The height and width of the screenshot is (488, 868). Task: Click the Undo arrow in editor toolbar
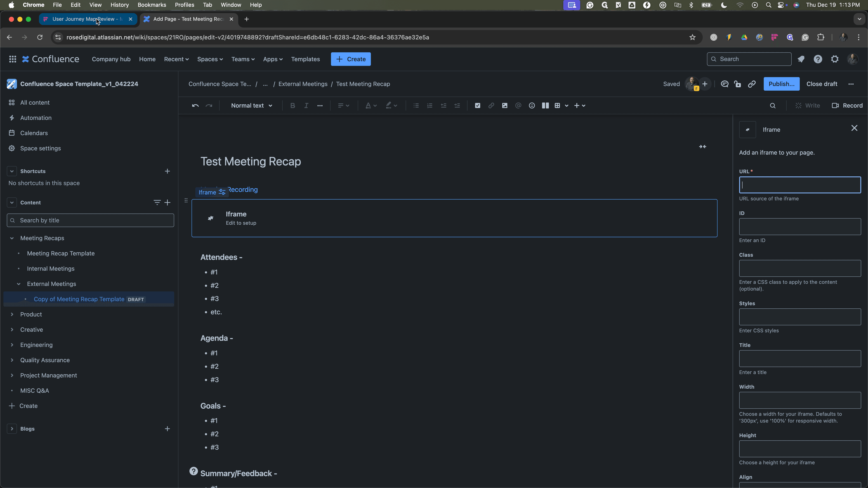pos(195,106)
